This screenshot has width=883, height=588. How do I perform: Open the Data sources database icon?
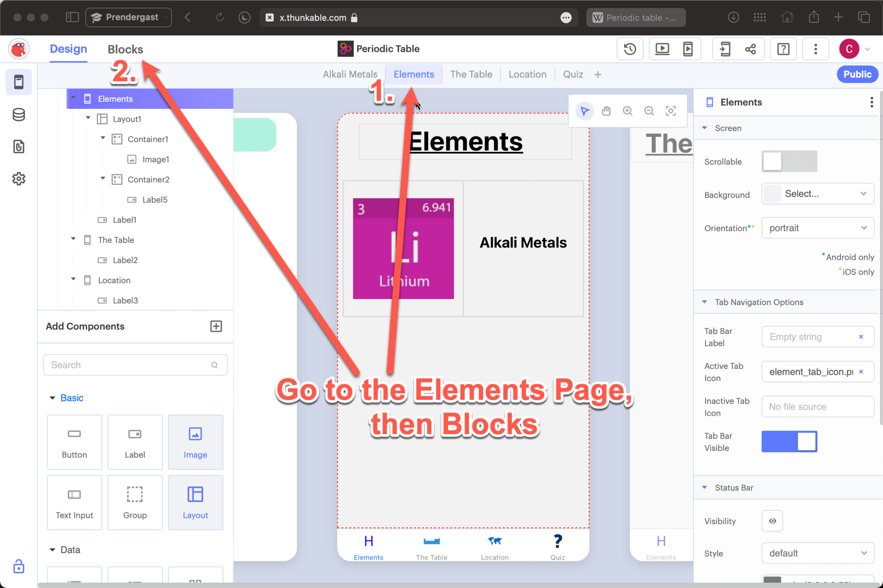19,115
